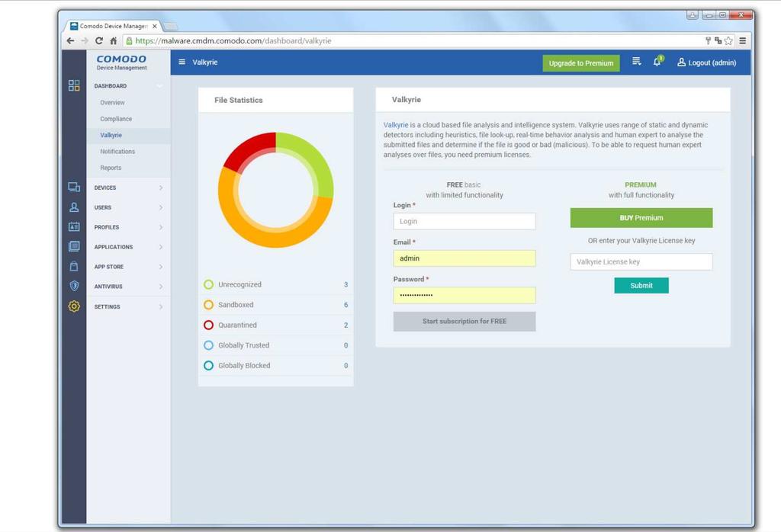Screen dimensions: 781x532
Task: Focus the Email input field
Action: [464, 258]
